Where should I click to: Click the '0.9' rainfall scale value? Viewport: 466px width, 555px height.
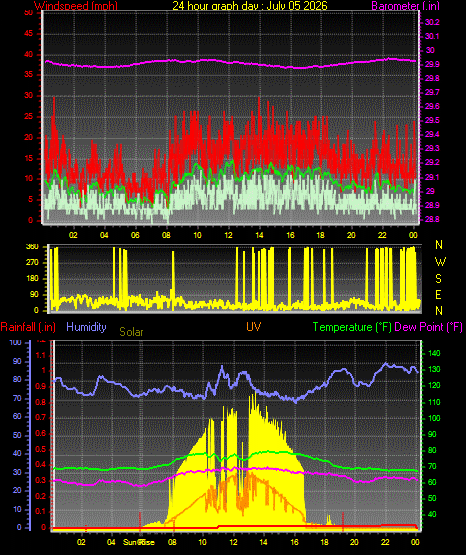coord(41,387)
